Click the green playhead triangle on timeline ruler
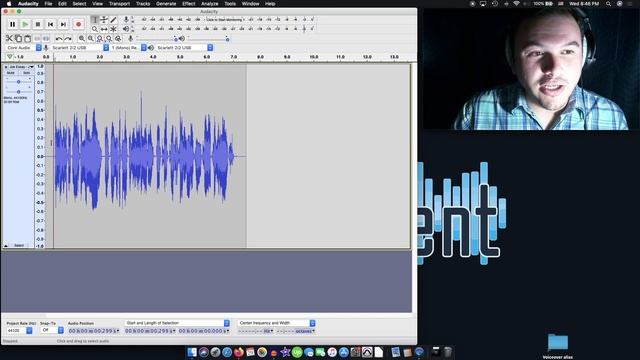Screen dimensions: 640x360 tap(10, 57)
